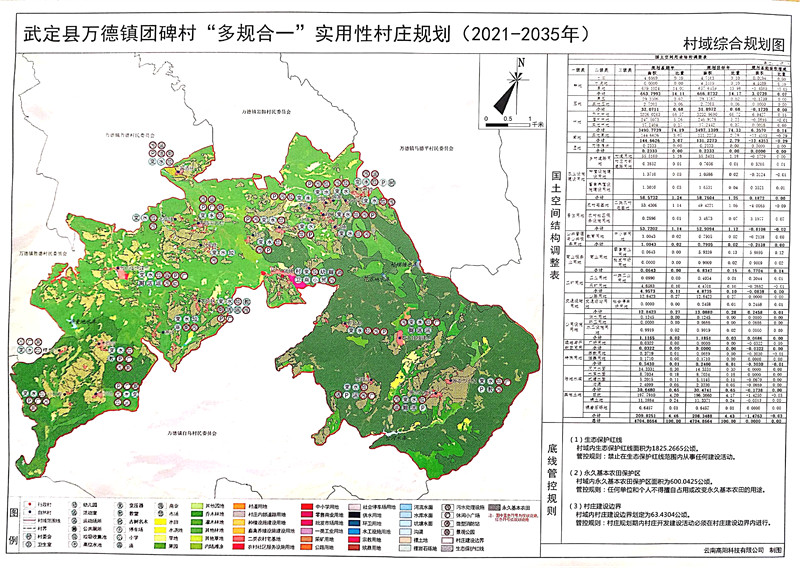Click the 永久基本农田 legend swatch
Screen dimensions: 800x568
pyautogui.click(x=494, y=508)
